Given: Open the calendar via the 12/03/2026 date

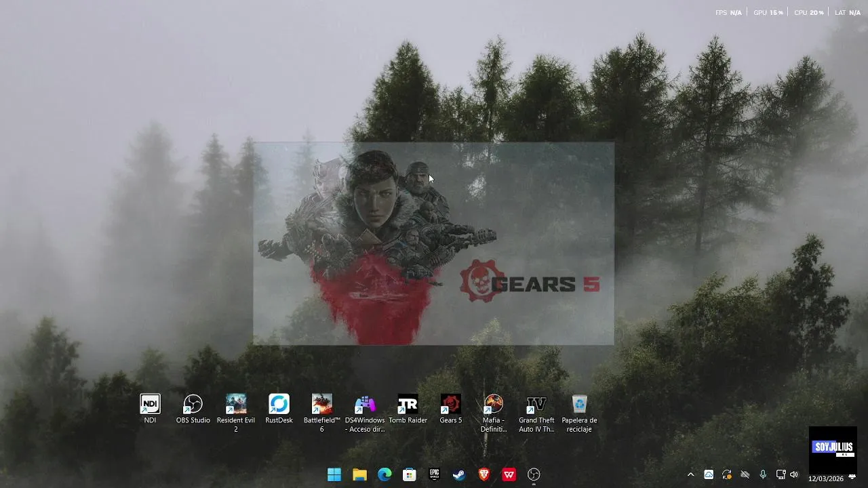Looking at the screenshot, I should pos(825,479).
